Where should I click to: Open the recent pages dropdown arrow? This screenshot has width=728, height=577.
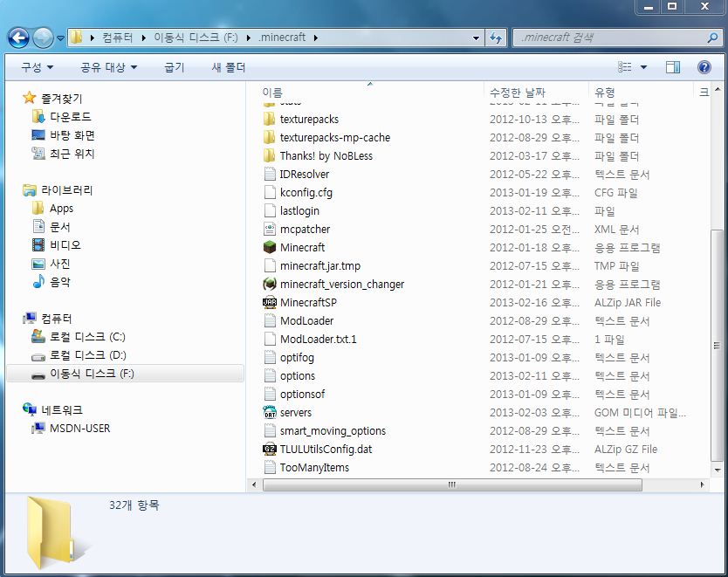click(60, 38)
